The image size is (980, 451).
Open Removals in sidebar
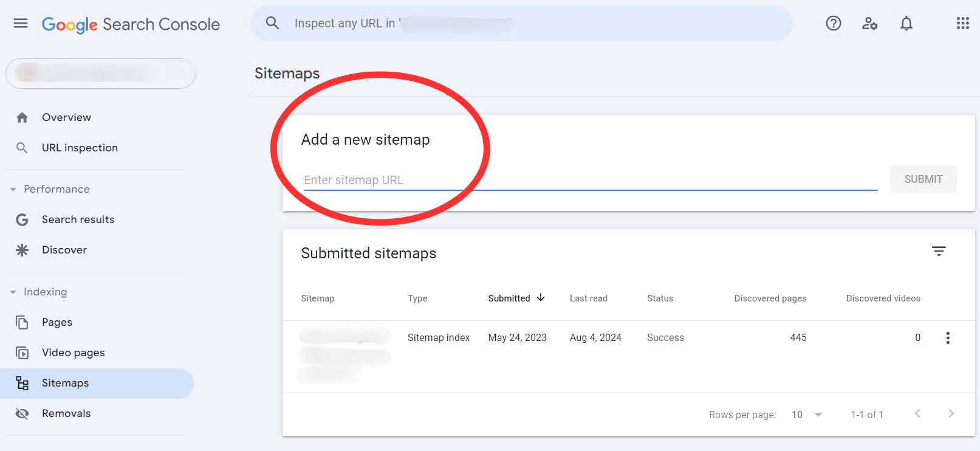[66, 413]
